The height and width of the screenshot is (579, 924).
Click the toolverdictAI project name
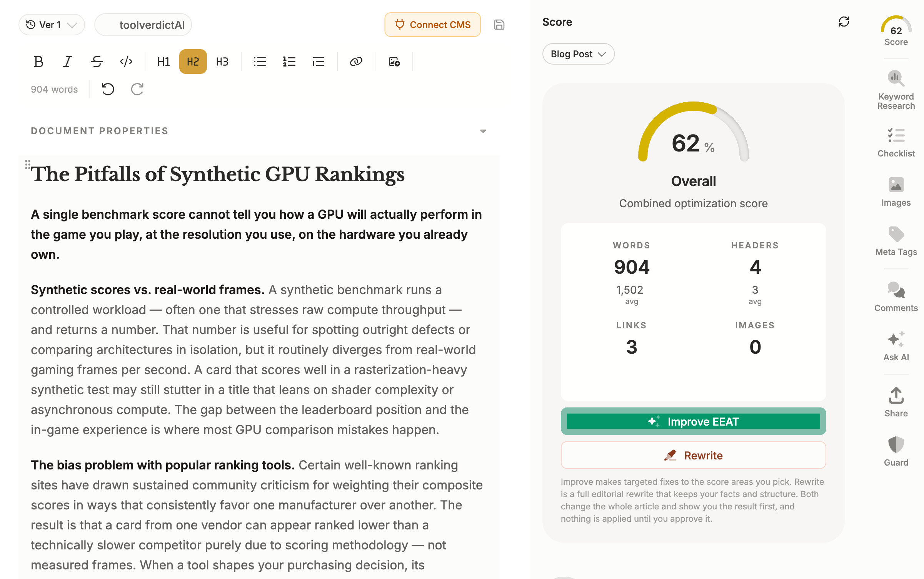(143, 25)
